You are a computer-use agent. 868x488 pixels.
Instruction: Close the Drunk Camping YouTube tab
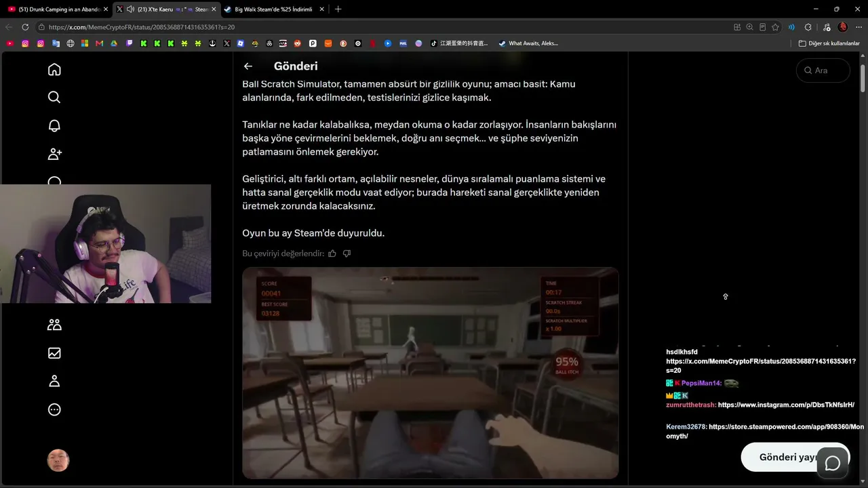(105, 9)
